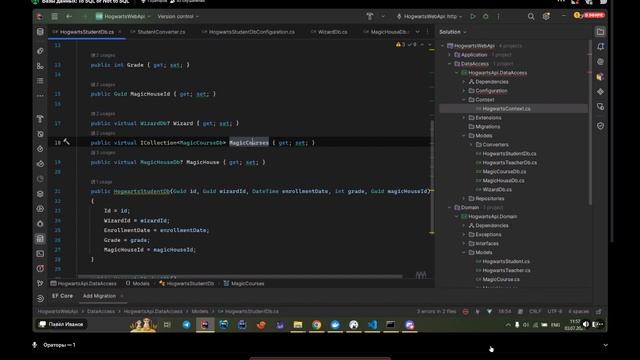Open Telegram from the taskbar
The width and height of the screenshot is (640, 360).
tap(187, 324)
